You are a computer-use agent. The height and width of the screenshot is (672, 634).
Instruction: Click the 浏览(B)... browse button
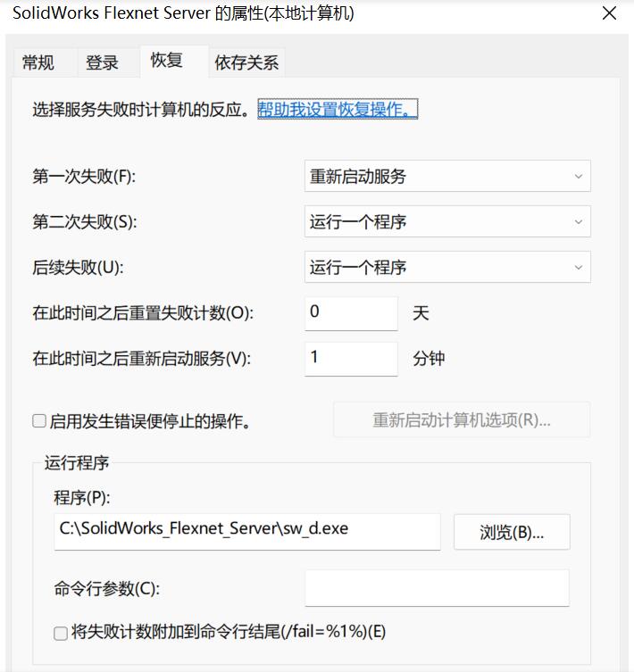512,532
